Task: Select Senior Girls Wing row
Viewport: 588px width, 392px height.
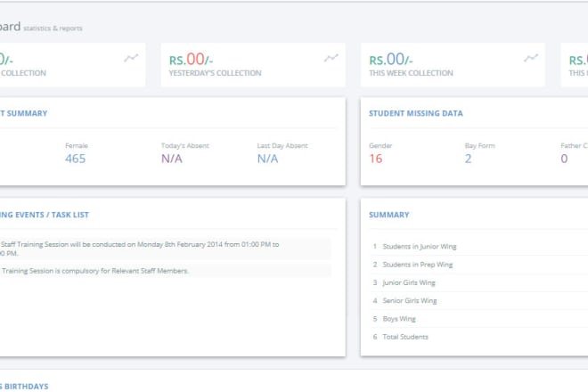Action: pyautogui.click(x=478, y=300)
